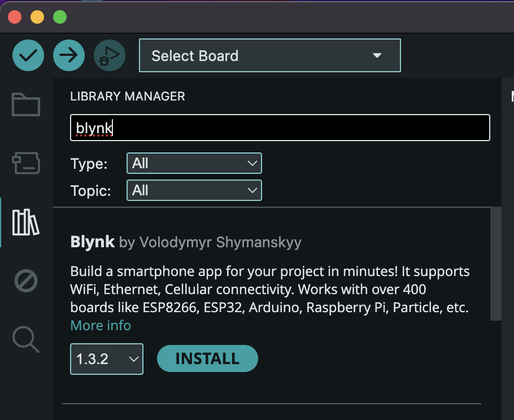Minimize the window with the yellow button
Viewport: 514px width, 420px height.
(37, 17)
